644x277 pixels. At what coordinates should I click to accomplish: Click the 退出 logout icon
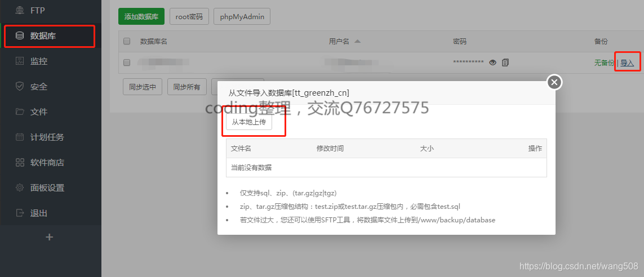click(20, 213)
